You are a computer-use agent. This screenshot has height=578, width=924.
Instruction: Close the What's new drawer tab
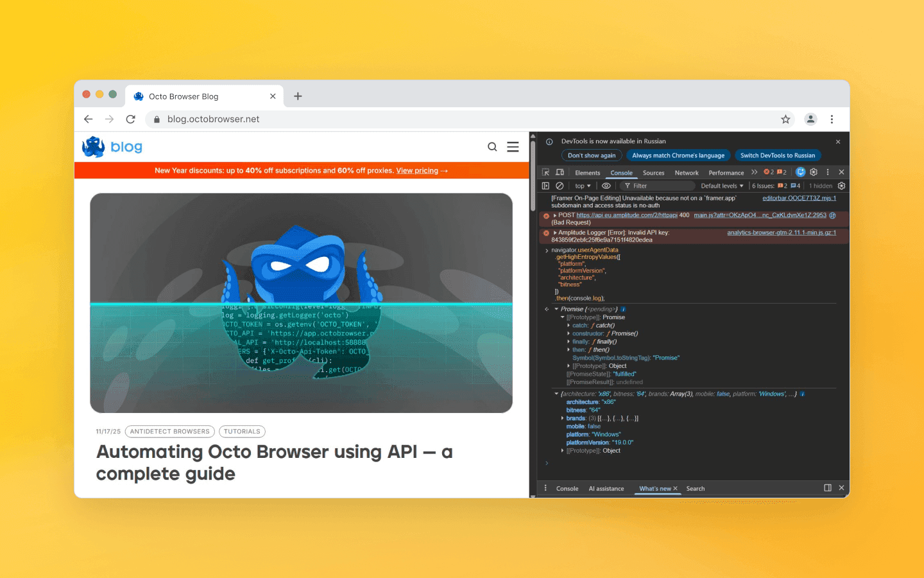tap(675, 489)
